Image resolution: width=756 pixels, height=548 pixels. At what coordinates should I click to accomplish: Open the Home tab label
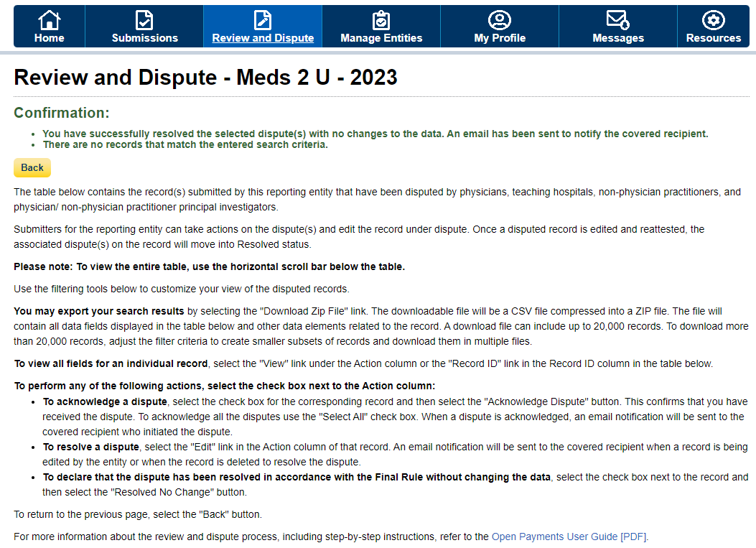point(49,38)
